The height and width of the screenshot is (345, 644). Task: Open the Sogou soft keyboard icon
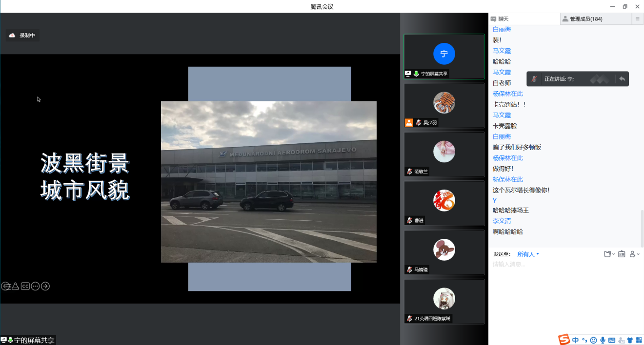click(x=612, y=340)
